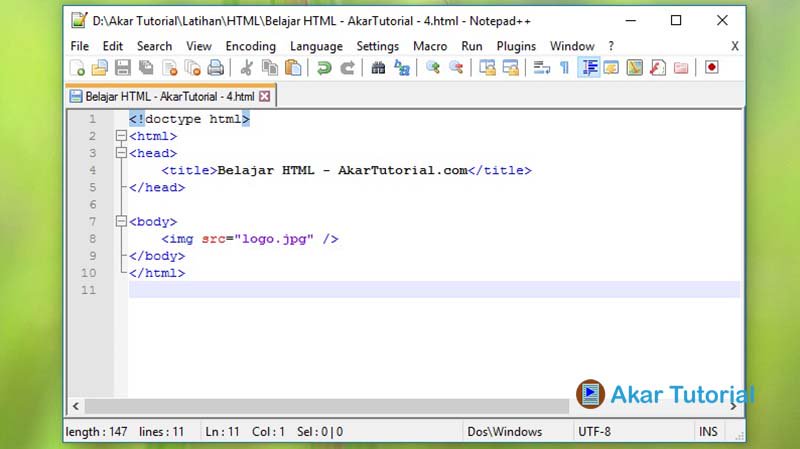
Task: Select the Belajar HTML - AkarTutorial - 4.html tab
Action: (x=170, y=96)
